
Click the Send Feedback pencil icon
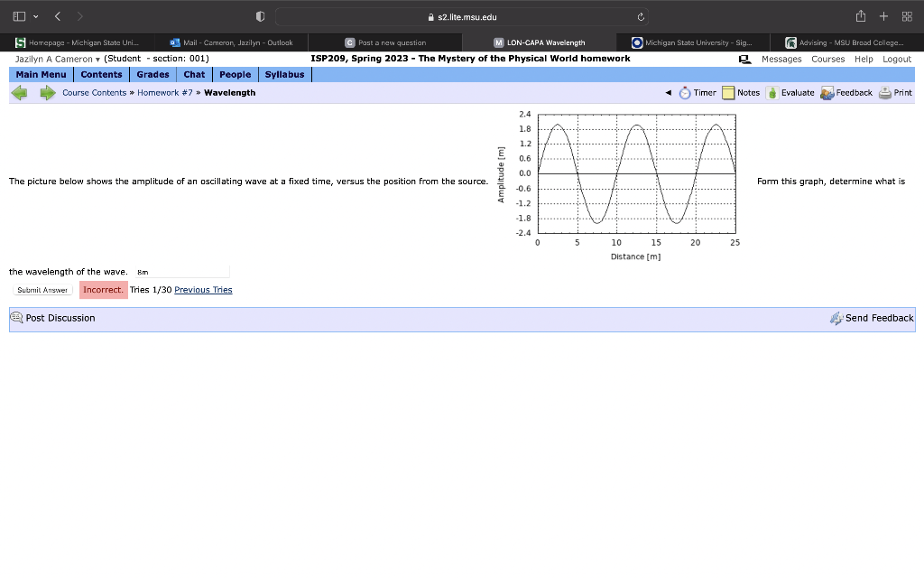pos(836,317)
